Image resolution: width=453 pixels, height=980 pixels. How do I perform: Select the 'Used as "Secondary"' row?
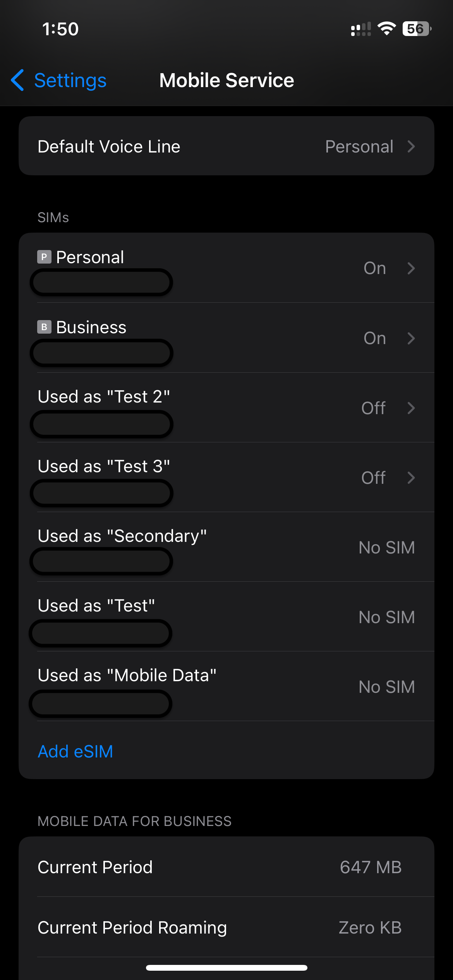coord(226,547)
